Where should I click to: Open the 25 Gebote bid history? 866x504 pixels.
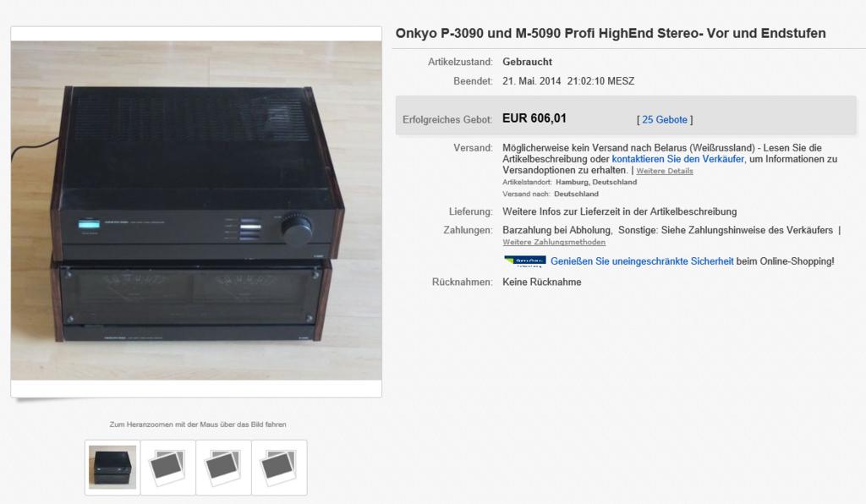click(x=665, y=120)
